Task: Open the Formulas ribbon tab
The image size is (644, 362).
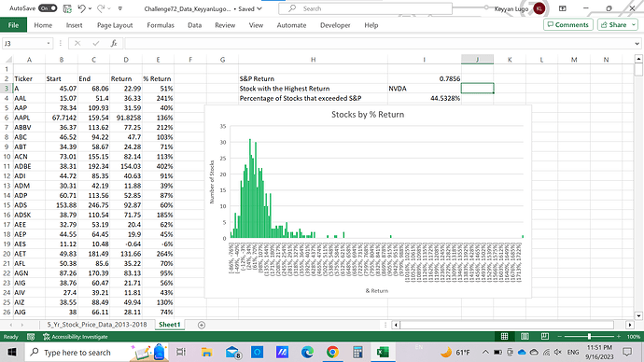Action: [161, 25]
